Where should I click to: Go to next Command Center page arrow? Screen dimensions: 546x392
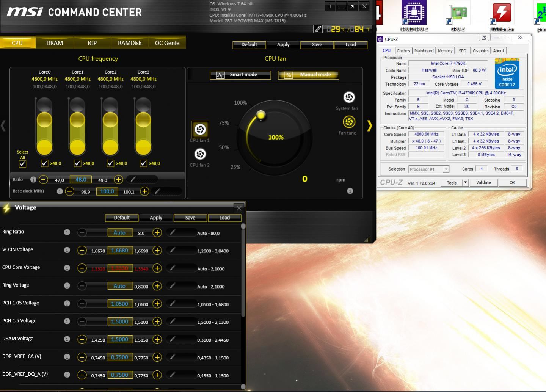pyautogui.click(x=369, y=125)
